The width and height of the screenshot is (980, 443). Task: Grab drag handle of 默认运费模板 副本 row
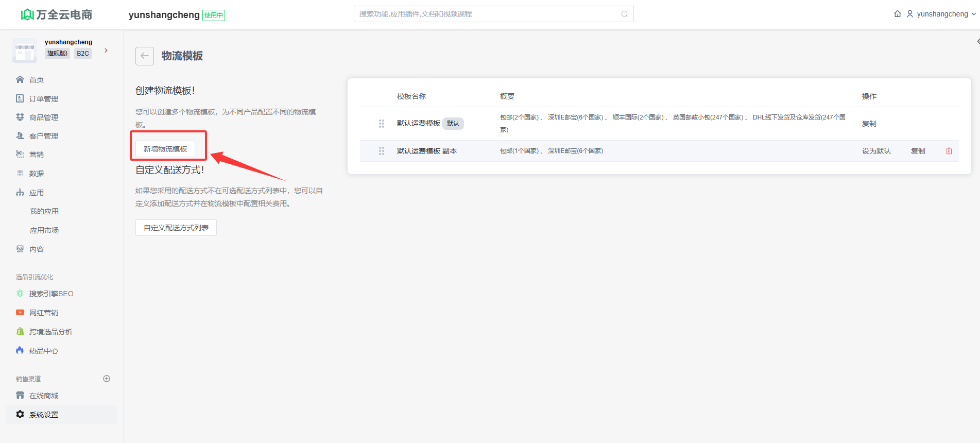[382, 151]
